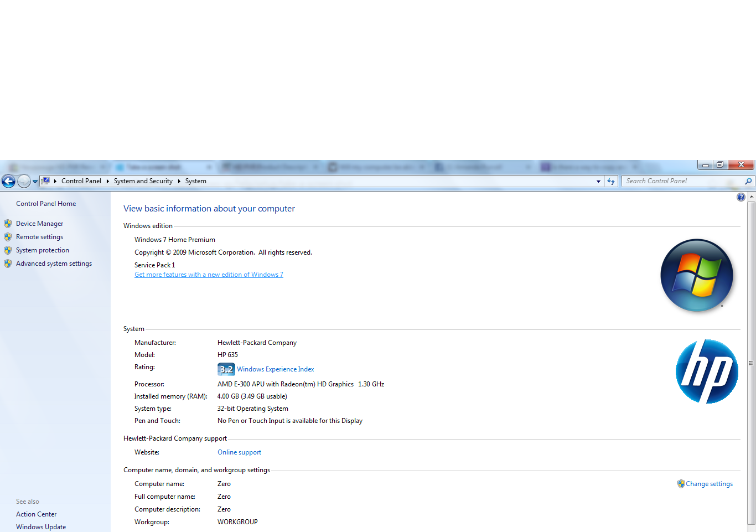Click the Computer name value Zero

pos(224,484)
